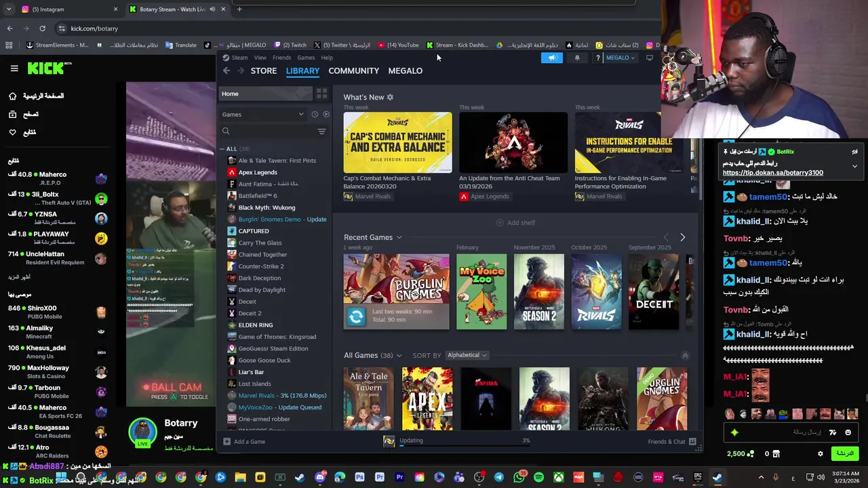Open Steam notifications bell
868x488 pixels.
click(577, 58)
